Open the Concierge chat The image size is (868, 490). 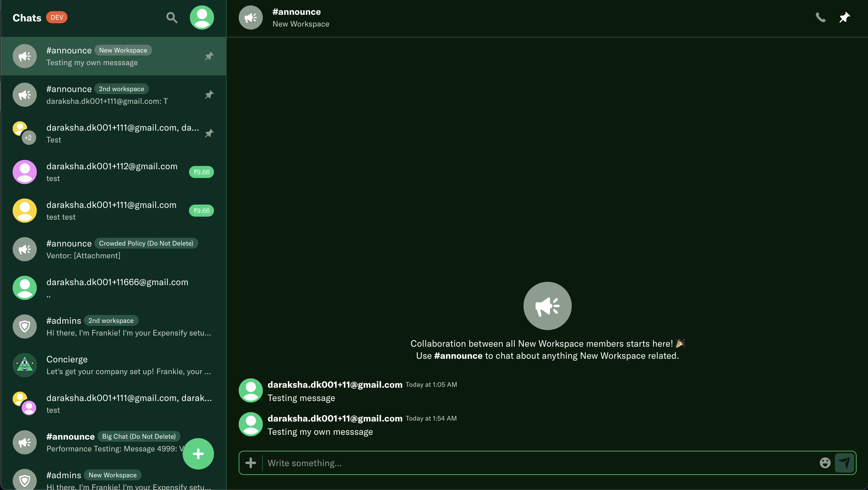click(x=113, y=365)
